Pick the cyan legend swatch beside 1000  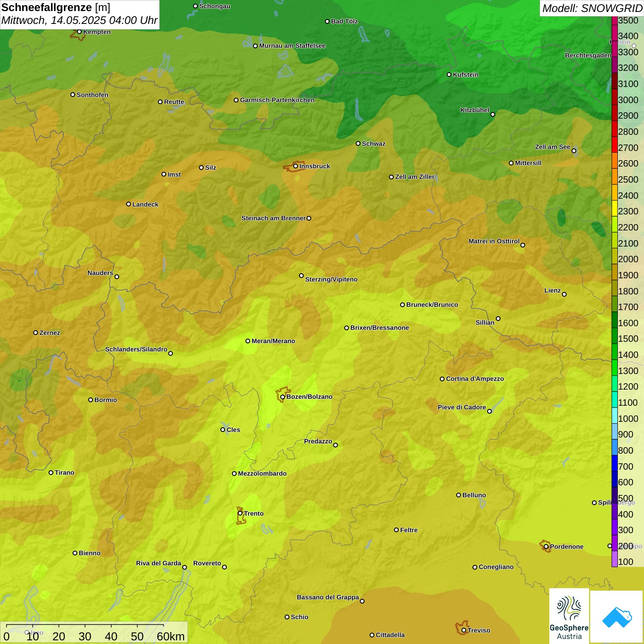coord(615,415)
